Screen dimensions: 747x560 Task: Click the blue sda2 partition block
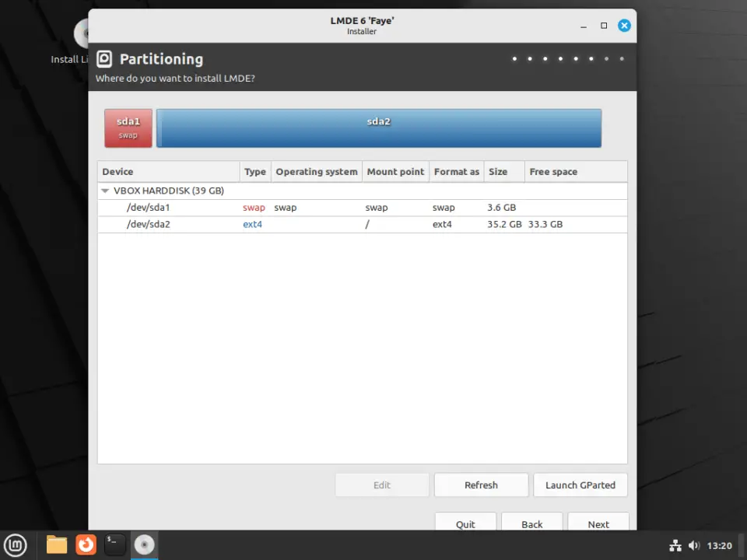[379, 128]
